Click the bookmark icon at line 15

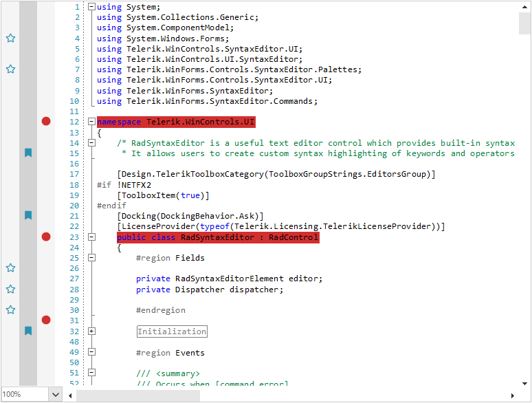[x=28, y=153]
